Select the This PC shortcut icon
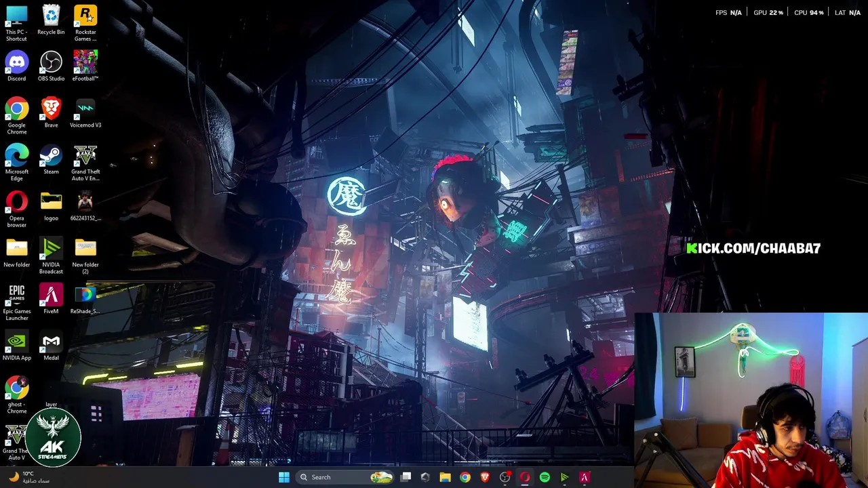 click(16, 23)
